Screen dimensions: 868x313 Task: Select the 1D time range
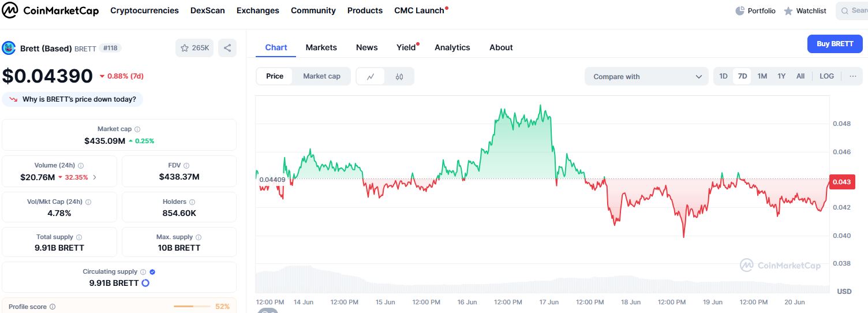723,76
